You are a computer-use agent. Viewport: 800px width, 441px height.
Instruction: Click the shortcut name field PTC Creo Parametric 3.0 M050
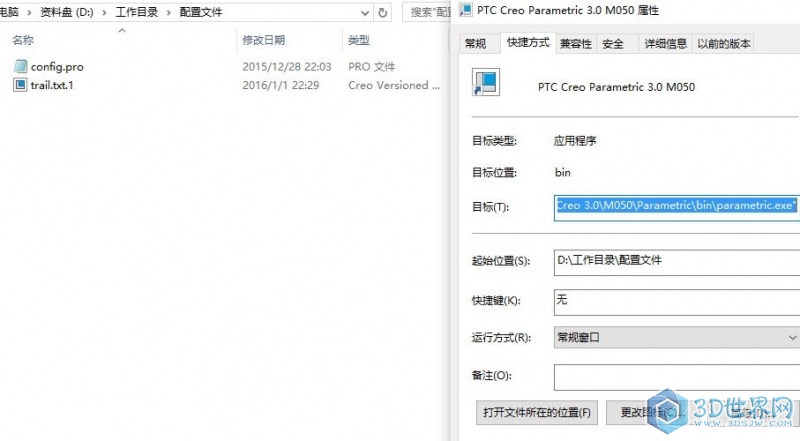[x=616, y=87]
